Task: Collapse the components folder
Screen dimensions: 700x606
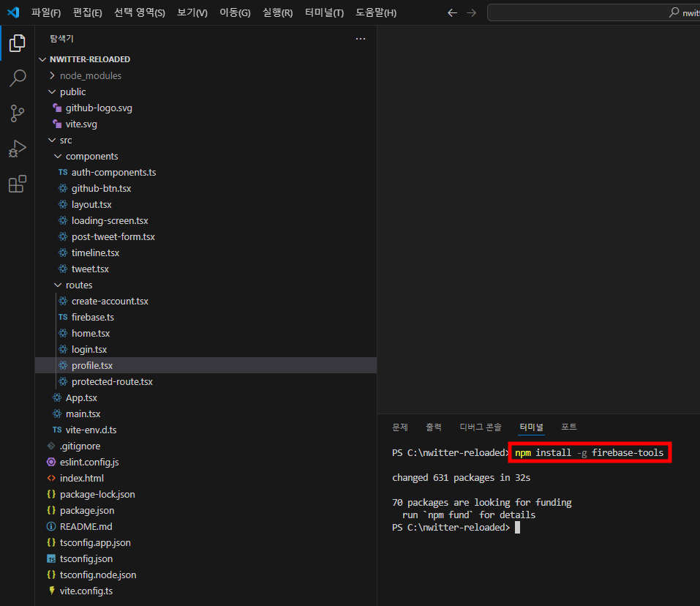Action: [x=206, y=156]
